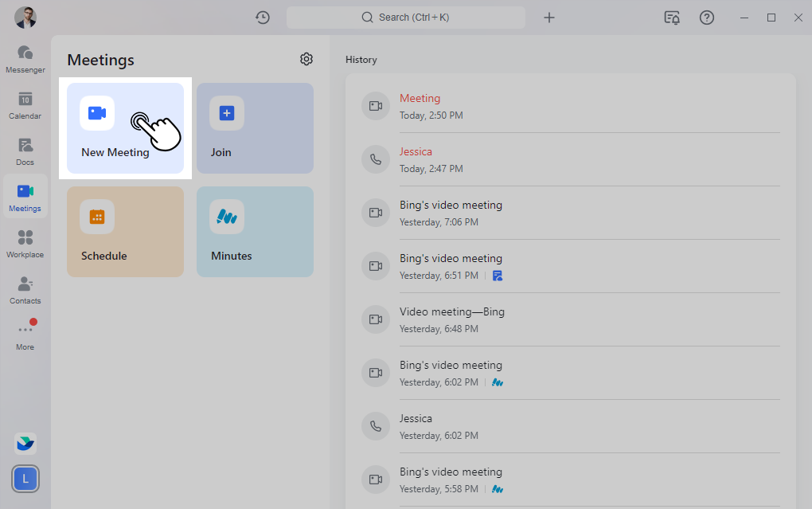Open Docs from the sidebar
Image resolution: width=812 pixels, height=509 pixels.
click(x=25, y=151)
